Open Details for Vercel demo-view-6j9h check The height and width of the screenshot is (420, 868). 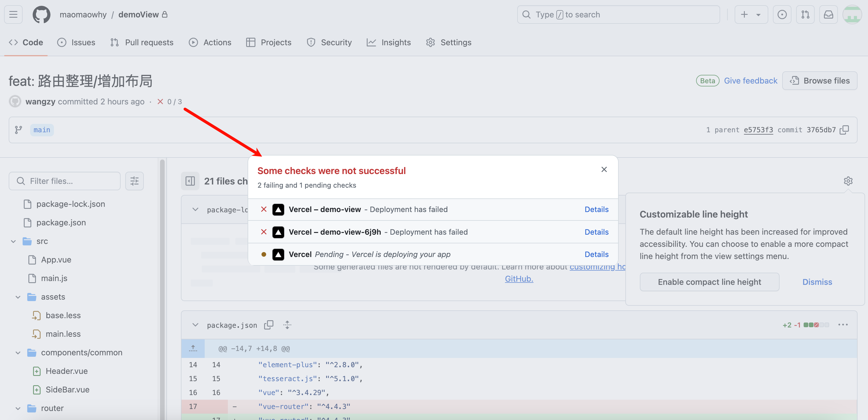(x=596, y=232)
